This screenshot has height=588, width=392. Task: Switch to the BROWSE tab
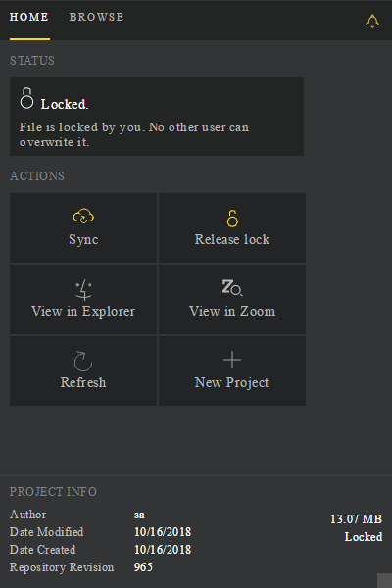coord(96,17)
